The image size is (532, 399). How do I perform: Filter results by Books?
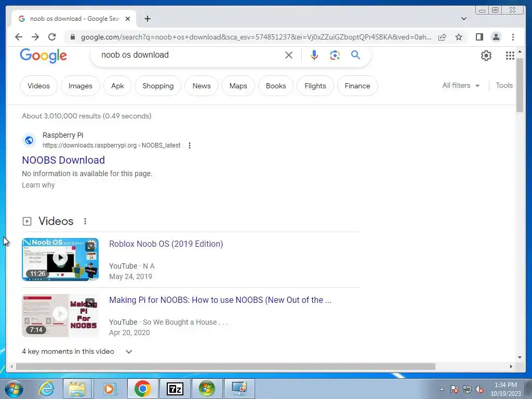click(x=276, y=86)
